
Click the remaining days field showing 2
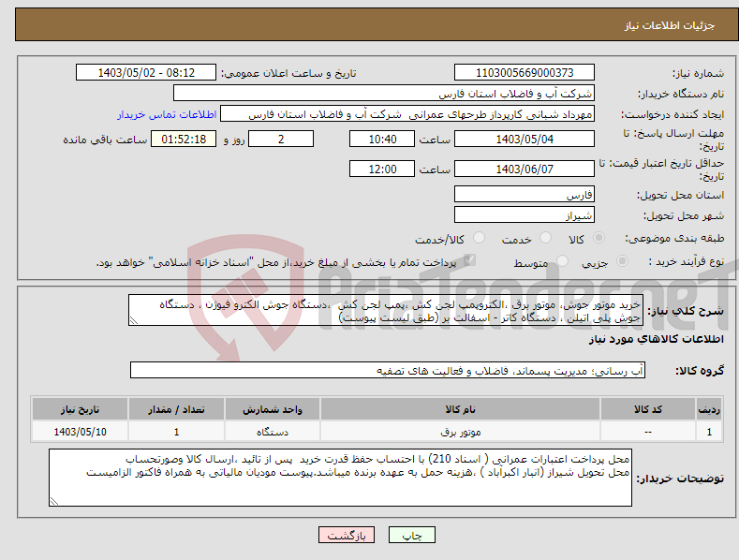(281, 139)
